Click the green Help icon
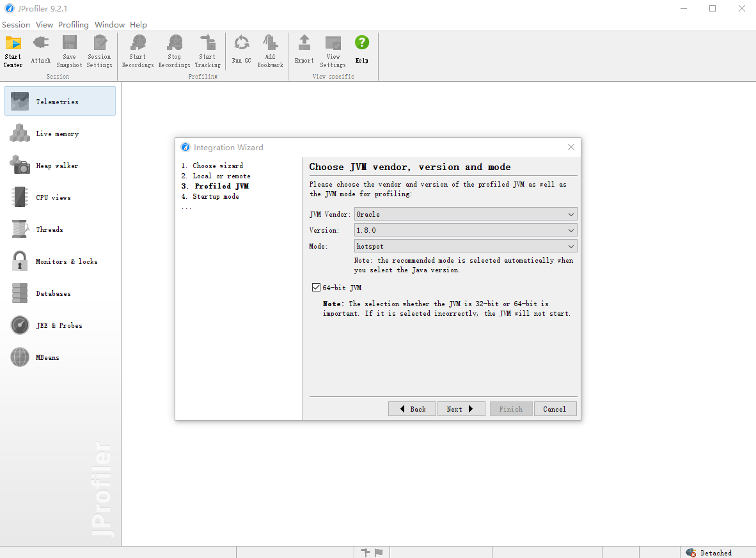Viewport: 756px width, 558px height. [361, 42]
